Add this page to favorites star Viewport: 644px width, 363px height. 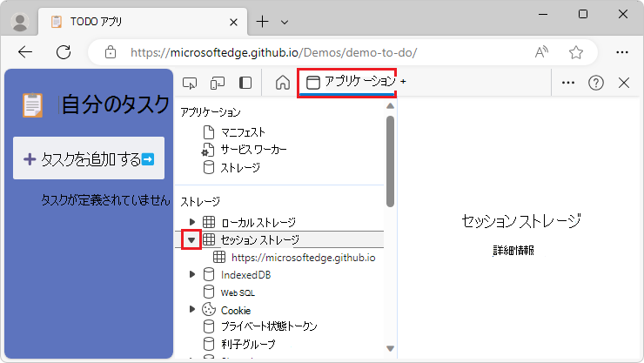click(575, 52)
